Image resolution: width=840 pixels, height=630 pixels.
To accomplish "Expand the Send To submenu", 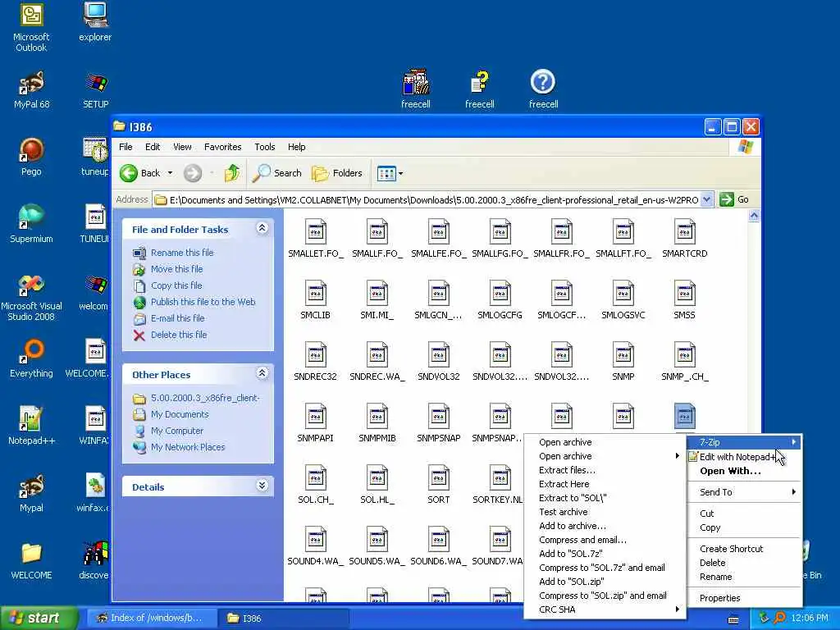I will click(x=745, y=492).
